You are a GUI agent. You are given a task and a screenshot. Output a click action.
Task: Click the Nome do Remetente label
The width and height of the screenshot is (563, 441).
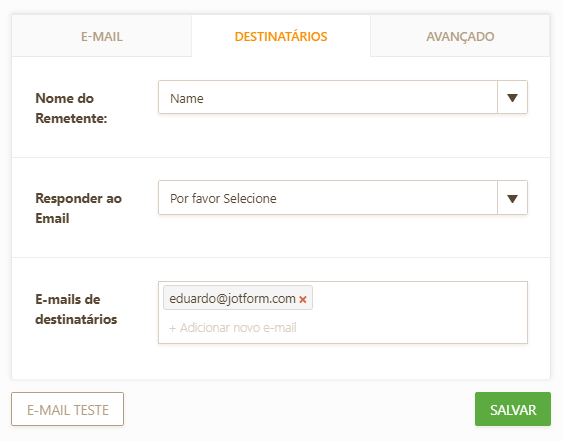[71, 108]
